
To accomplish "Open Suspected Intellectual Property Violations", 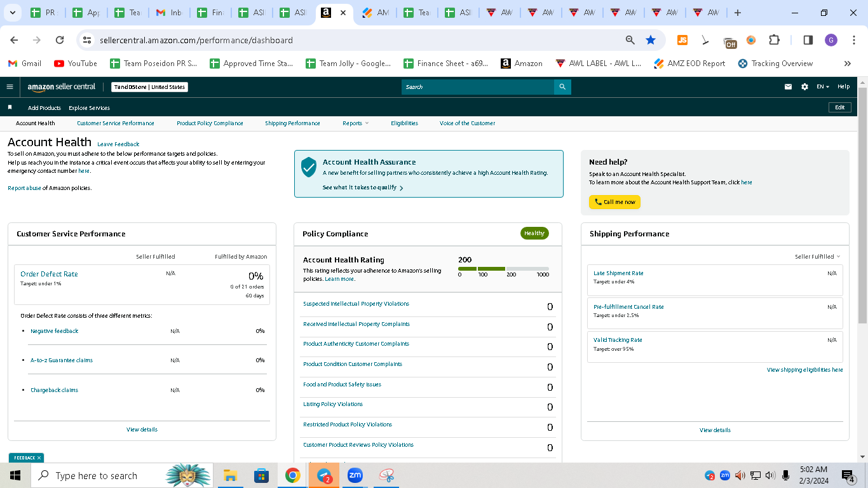I will pyautogui.click(x=356, y=304).
